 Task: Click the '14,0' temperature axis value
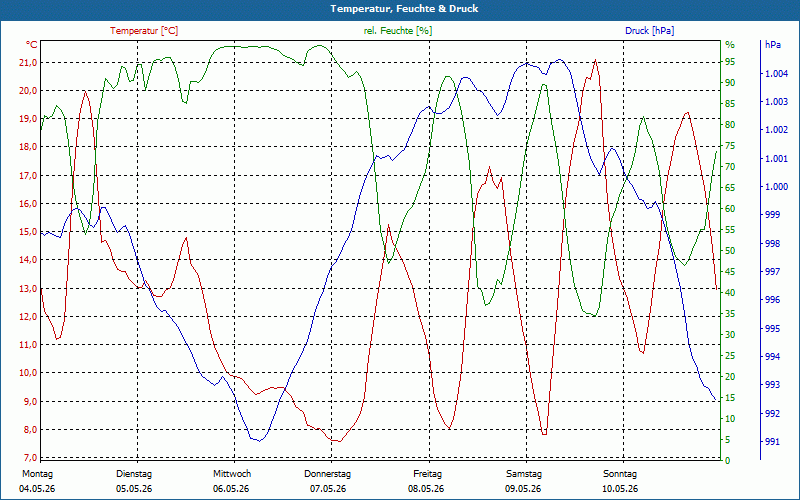click(x=28, y=260)
